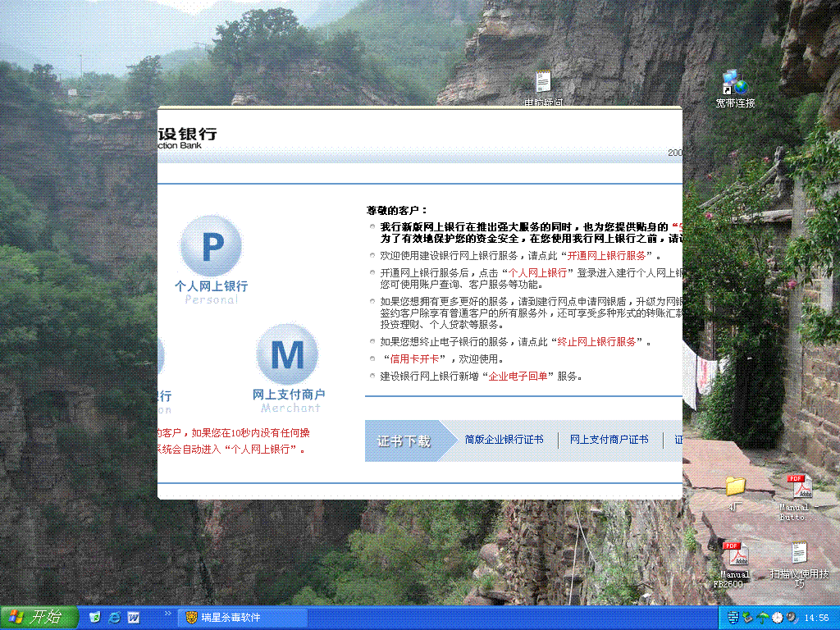Screen dimensions: 840x630
Task: Select 简版企业银行证书 certificate download
Action: pos(504,440)
